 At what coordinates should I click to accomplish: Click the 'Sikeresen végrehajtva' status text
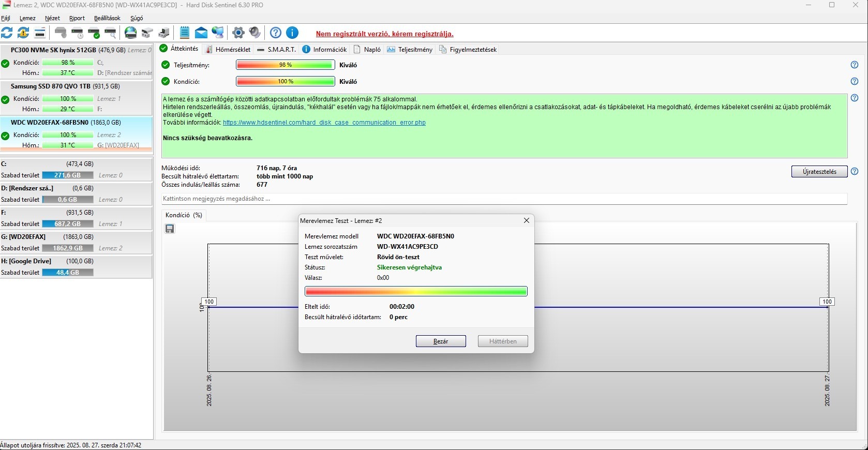point(409,267)
